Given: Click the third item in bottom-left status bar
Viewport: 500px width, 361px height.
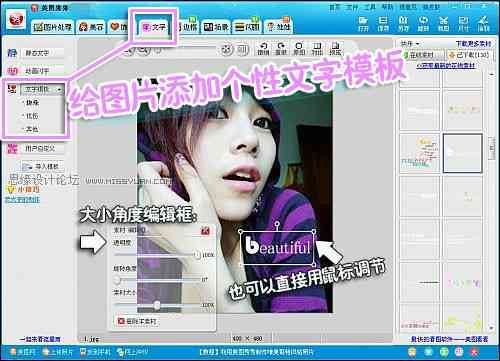Looking at the screenshot, I should point(95,352).
